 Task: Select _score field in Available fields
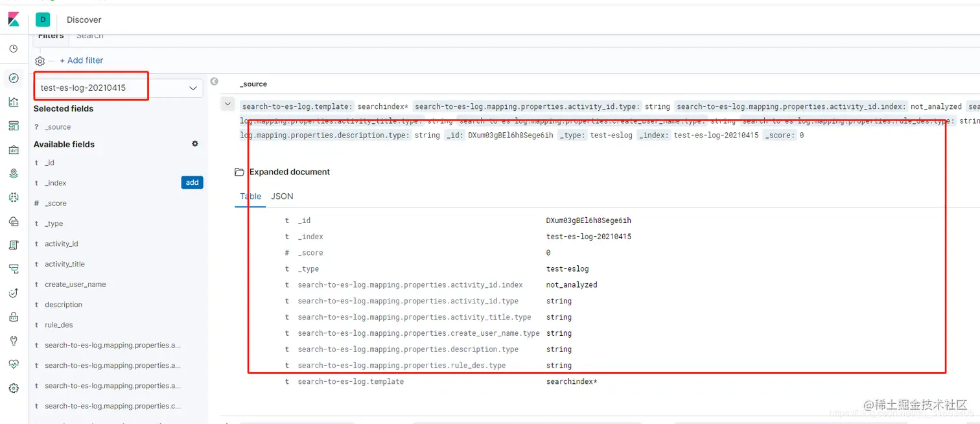[56, 204]
